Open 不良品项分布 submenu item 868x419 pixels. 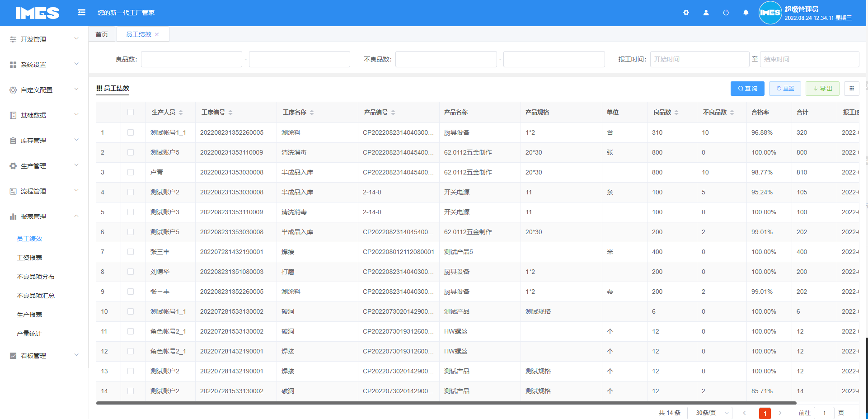click(x=36, y=277)
